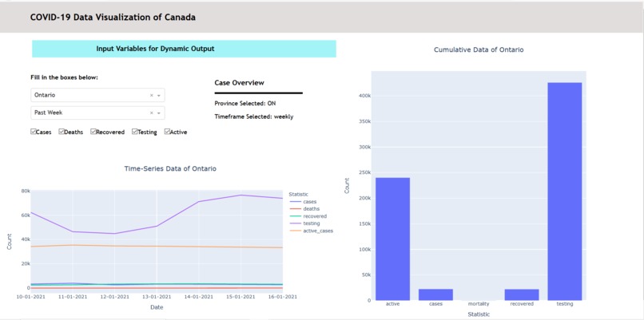Disable the Recovered checkbox
The image size is (644, 320).
pos(93,132)
